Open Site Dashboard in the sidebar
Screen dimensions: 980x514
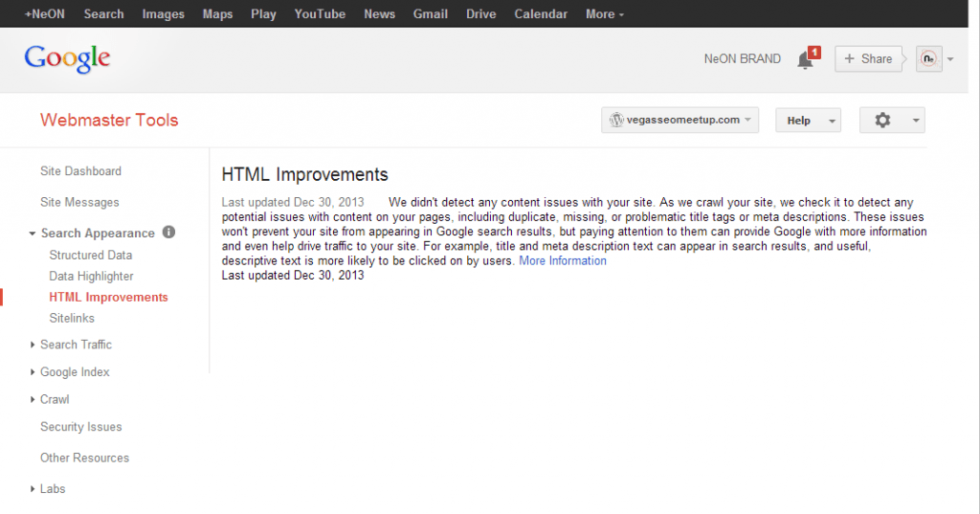coord(80,171)
